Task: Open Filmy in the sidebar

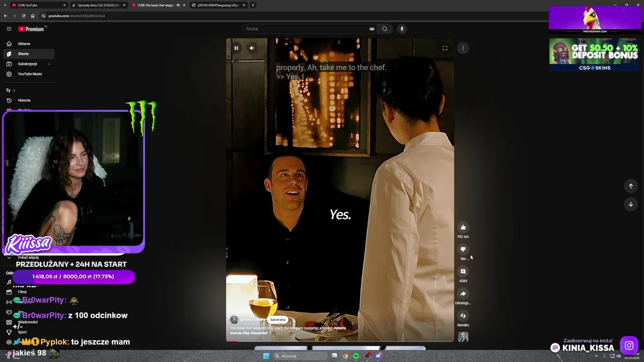Action: tap(22, 292)
